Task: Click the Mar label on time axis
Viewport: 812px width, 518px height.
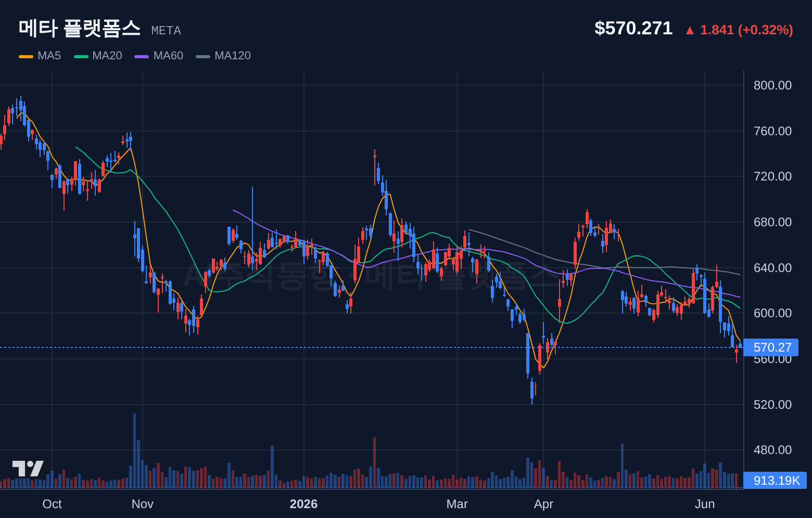Action: pyautogui.click(x=457, y=504)
